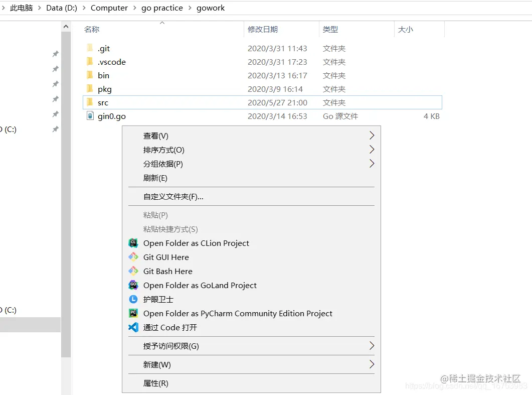532x395 pixels.
Task: Select the 护眼卫士 menu entry
Action: click(251, 300)
